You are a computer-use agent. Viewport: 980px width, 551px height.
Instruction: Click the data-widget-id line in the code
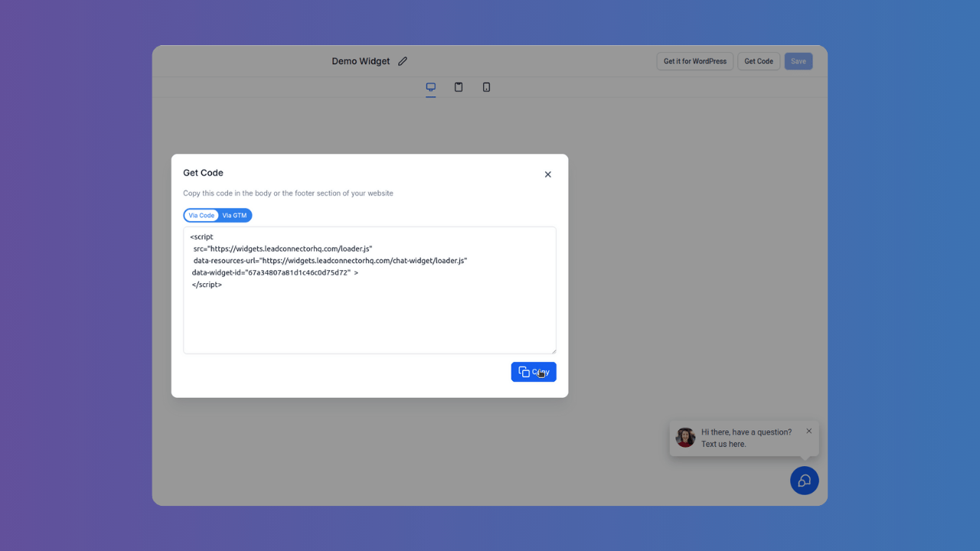(275, 272)
